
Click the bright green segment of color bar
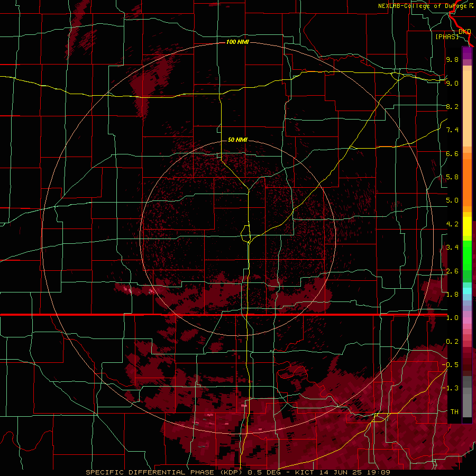pyautogui.click(x=467, y=255)
